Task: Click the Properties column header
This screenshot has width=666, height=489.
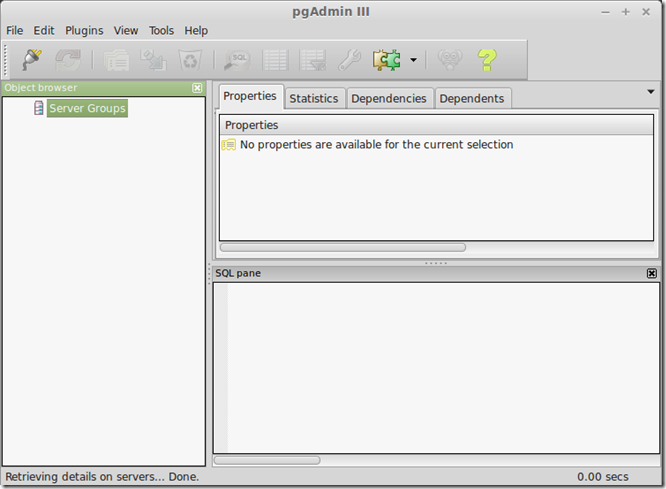Action: coord(436,125)
